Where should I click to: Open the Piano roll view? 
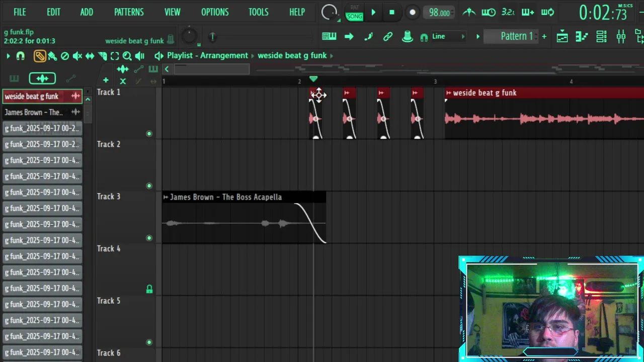point(582,37)
